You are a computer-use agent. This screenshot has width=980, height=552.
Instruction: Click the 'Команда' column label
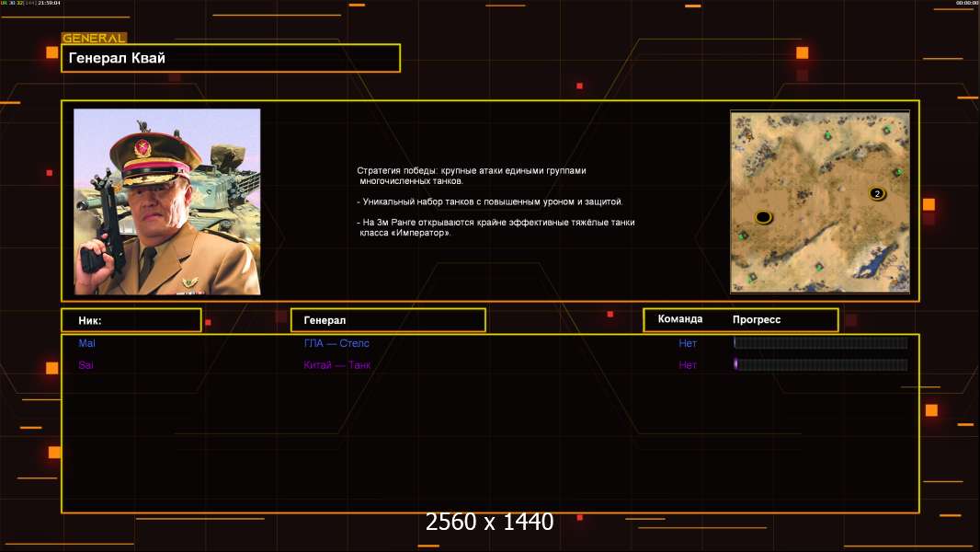[x=680, y=319]
